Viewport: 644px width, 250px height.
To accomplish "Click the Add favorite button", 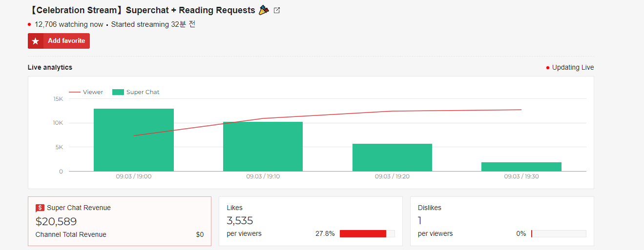I will click(x=59, y=41).
